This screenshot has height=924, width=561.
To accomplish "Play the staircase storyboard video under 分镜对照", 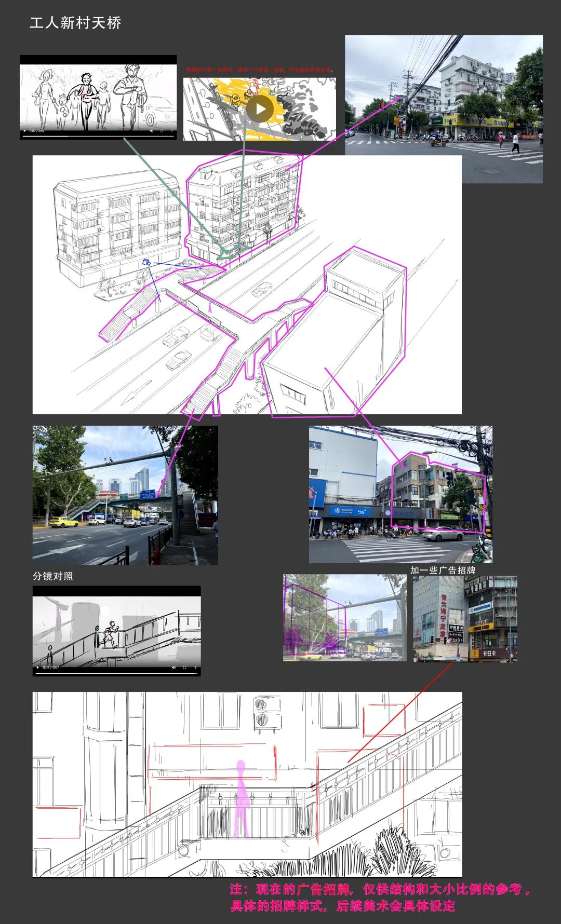I will point(37,667).
